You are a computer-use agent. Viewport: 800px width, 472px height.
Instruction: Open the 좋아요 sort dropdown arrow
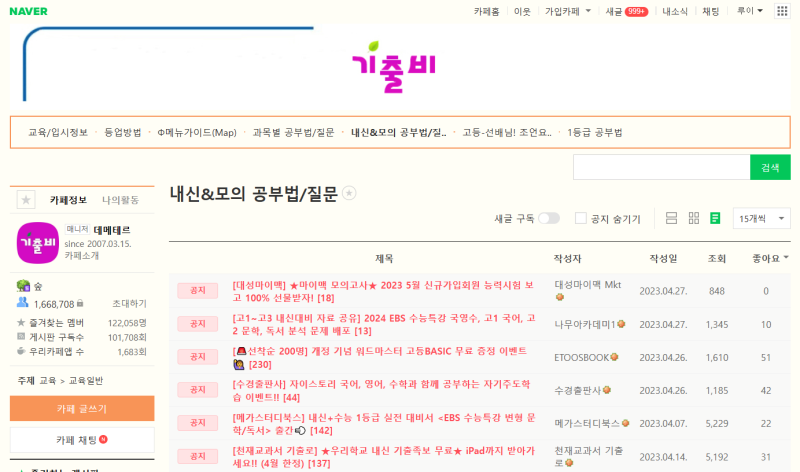tap(786, 258)
